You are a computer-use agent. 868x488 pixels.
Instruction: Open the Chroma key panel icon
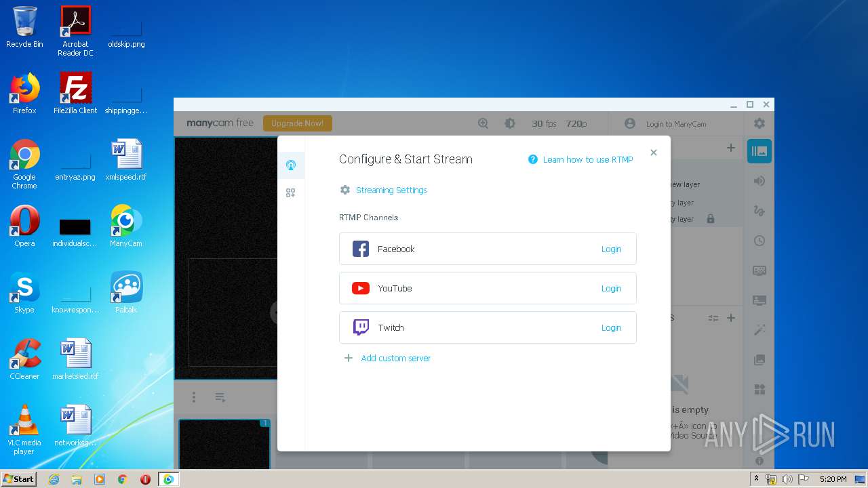click(x=759, y=270)
